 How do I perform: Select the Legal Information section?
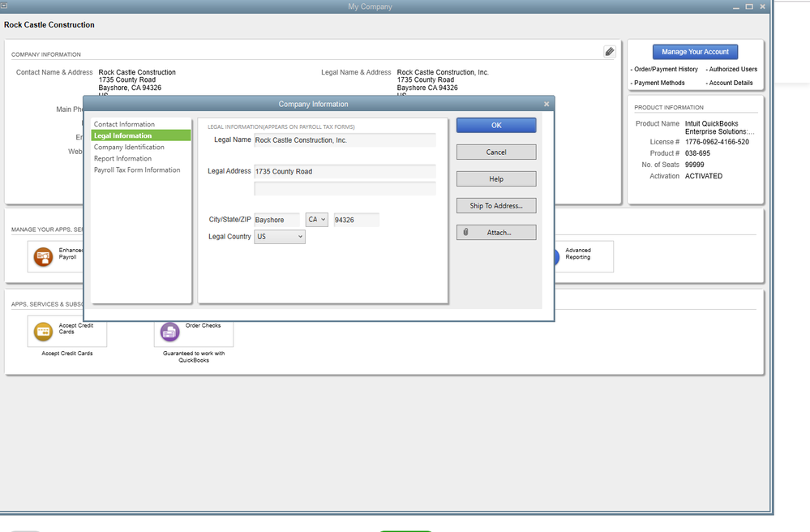click(x=141, y=135)
